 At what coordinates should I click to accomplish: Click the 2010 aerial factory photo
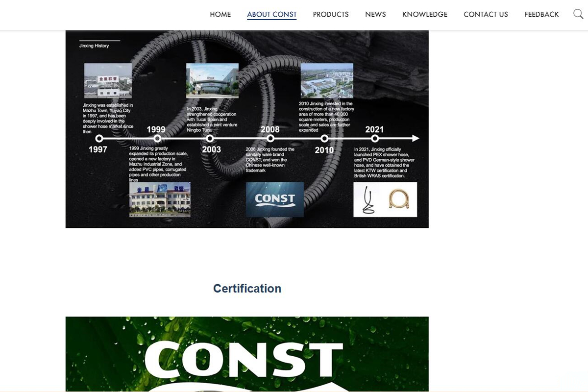click(x=327, y=81)
